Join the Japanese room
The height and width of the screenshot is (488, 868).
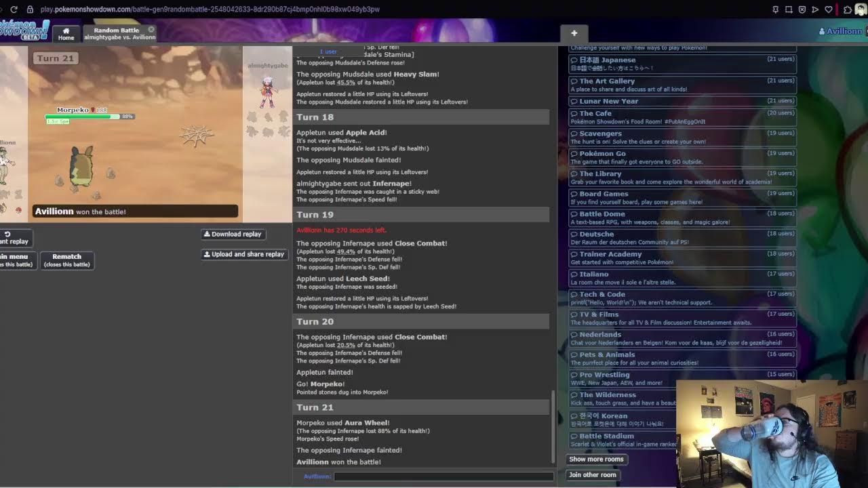click(x=682, y=63)
